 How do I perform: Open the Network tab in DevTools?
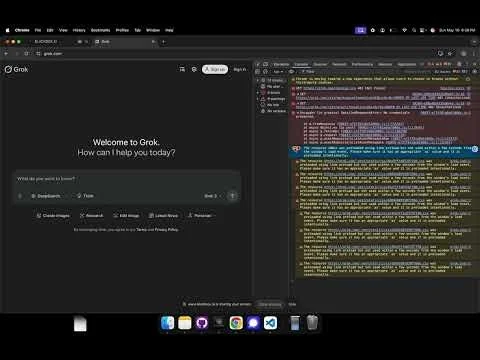(x=339, y=64)
